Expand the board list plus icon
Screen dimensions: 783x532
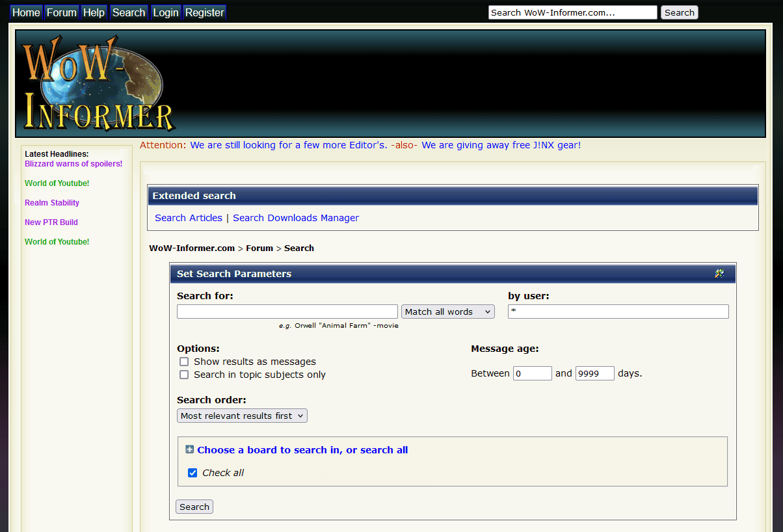coord(189,449)
